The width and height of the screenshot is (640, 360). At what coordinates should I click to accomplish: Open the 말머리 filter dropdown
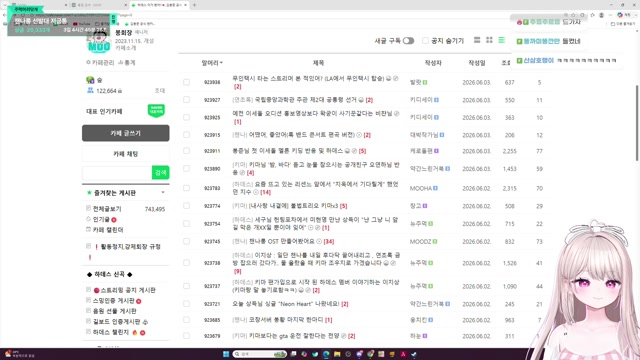pos(212,63)
